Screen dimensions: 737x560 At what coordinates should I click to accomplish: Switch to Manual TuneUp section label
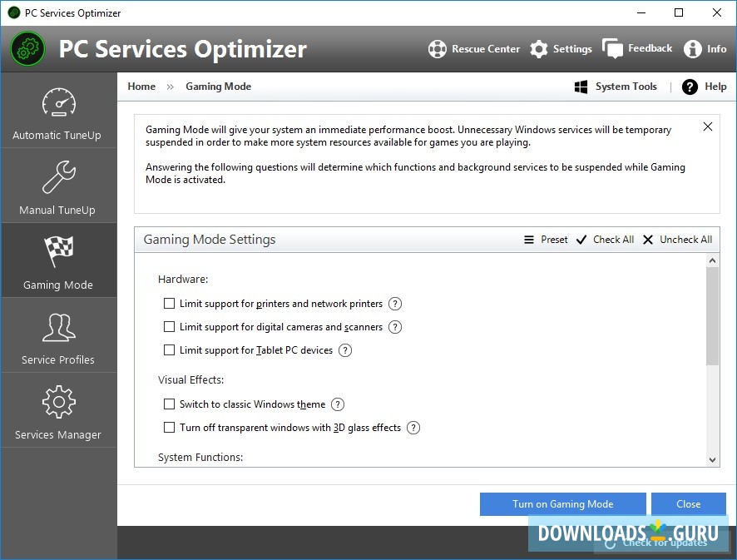pos(57,211)
